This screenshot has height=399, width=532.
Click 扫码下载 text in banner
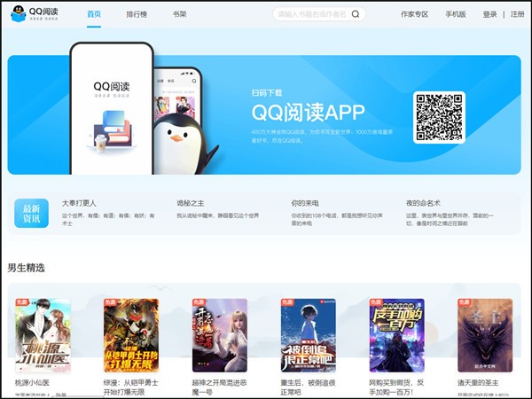(x=267, y=92)
